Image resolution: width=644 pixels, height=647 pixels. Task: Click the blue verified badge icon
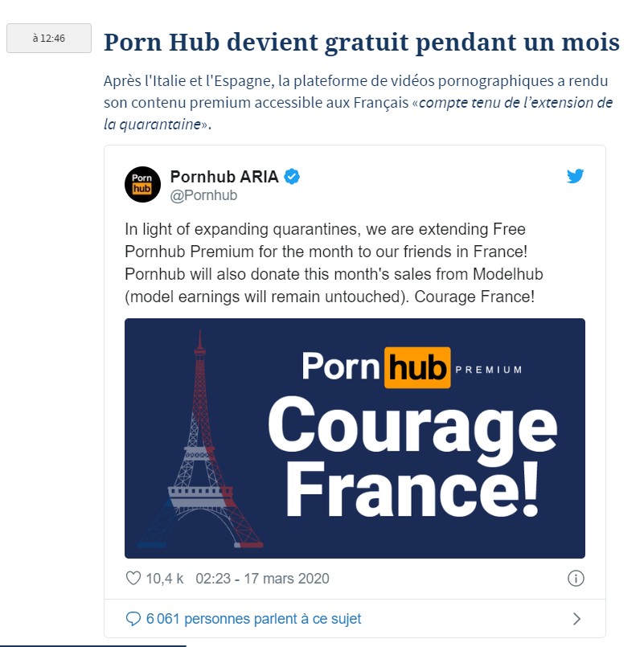tap(293, 177)
